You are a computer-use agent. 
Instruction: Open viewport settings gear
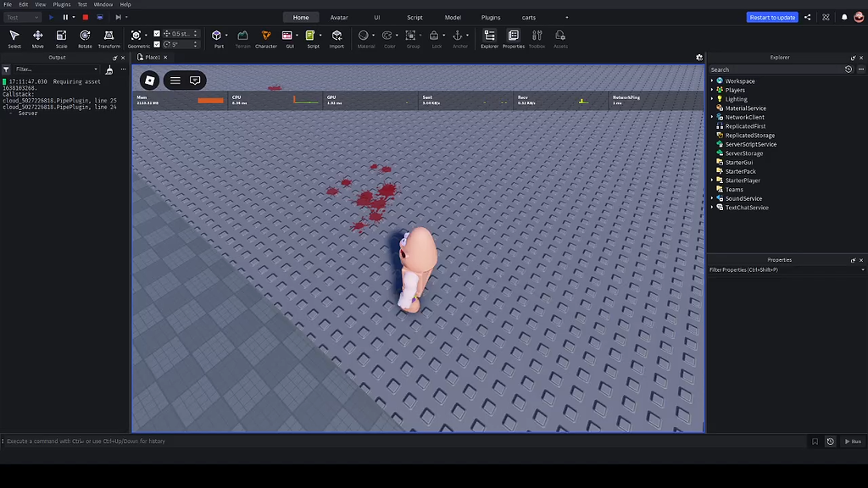[699, 57]
